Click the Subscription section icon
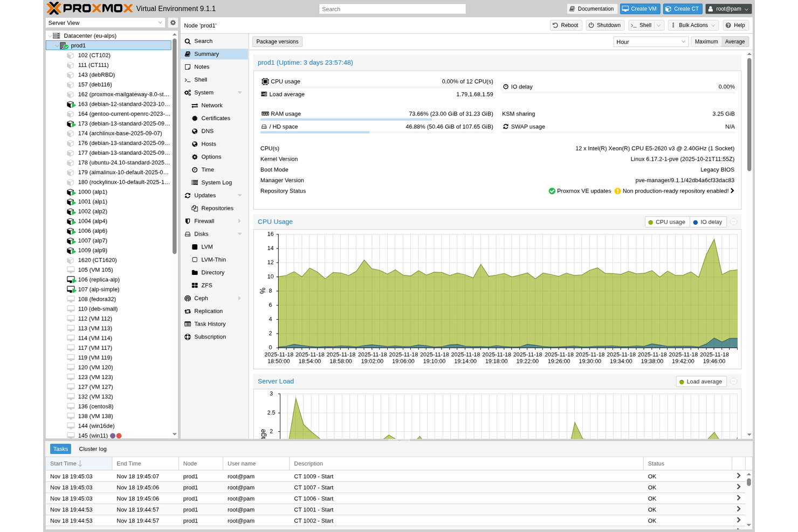This screenshot has width=798, height=532. 187,337
